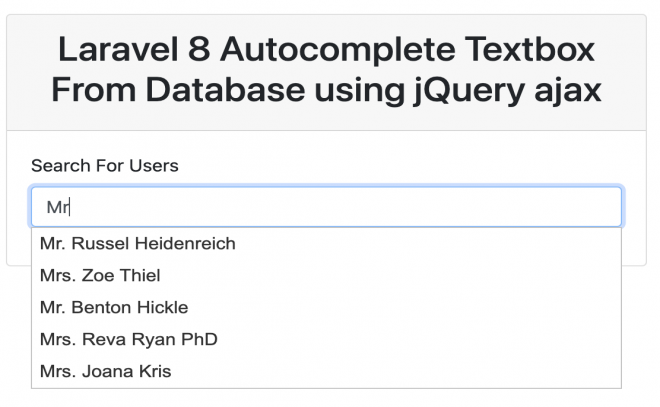Screen dimensions: 660x407
Task: Click the surname Heidenreich in first suggestion
Action: [185, 244]
